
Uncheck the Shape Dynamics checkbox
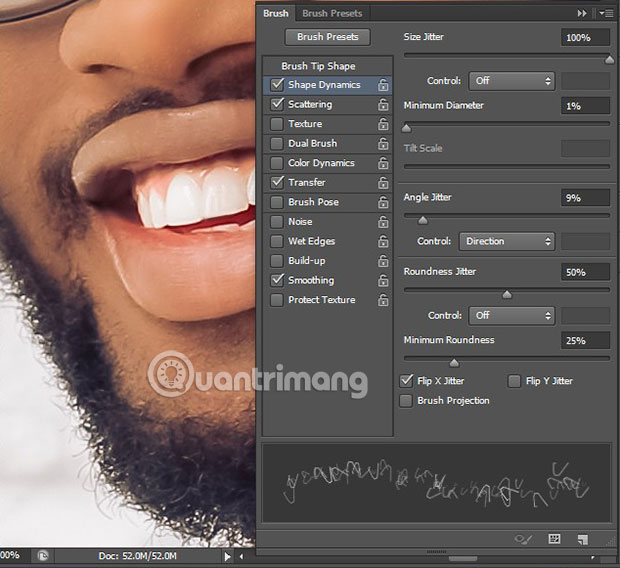click(277, 85)
